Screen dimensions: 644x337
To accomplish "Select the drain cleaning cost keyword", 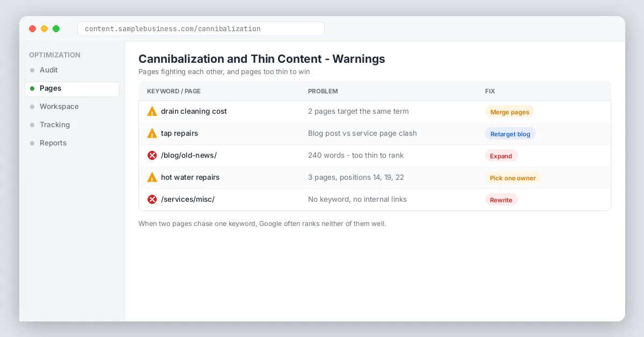I will click(x=194, y=112).
